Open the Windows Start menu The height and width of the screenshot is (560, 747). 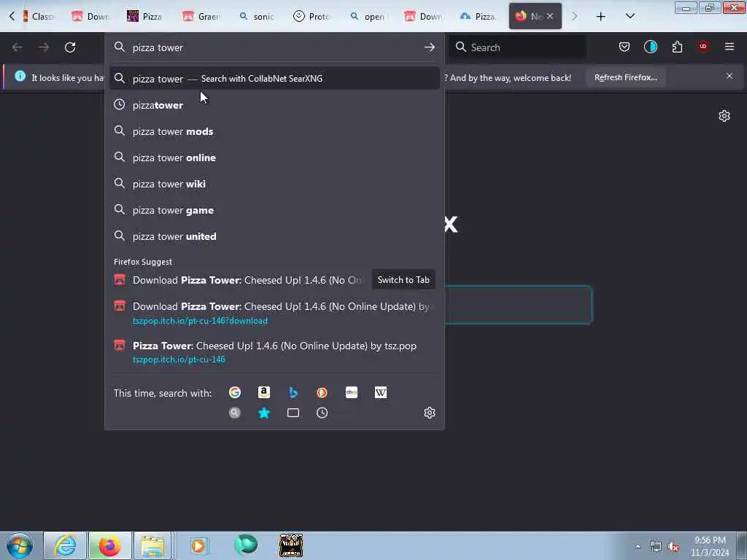tap(20, 545)
